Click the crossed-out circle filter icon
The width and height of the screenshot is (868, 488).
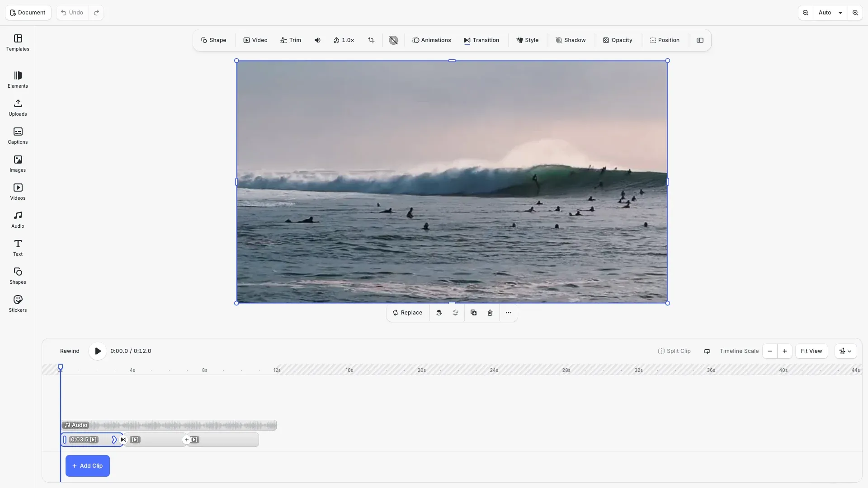[393, 40]
